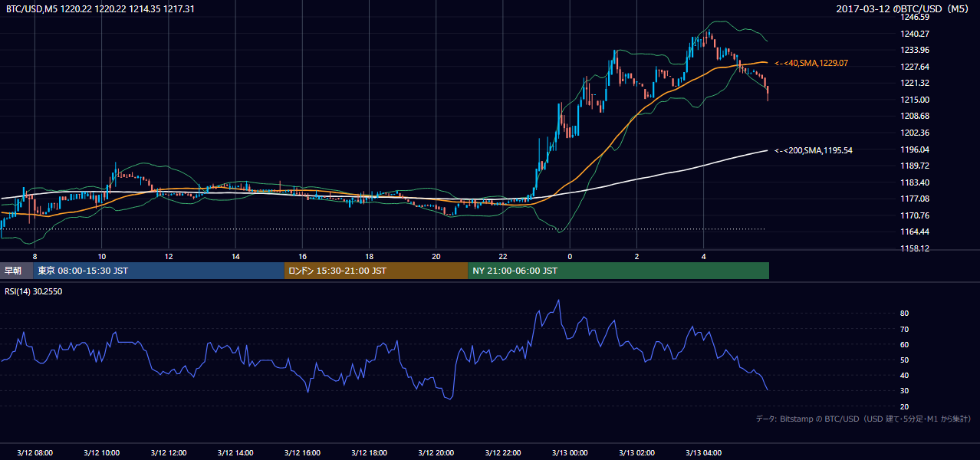Click price axis label 1208.68
980x460 pixels.
[915, 116]
